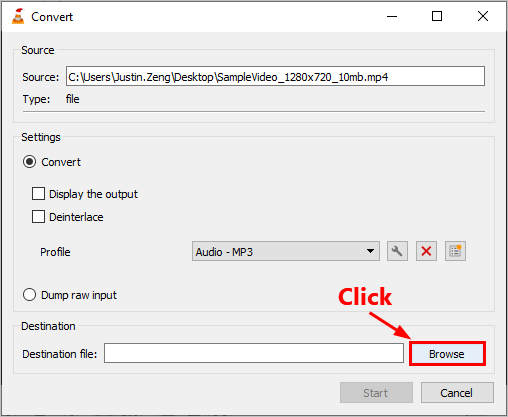Expand profile list via dropdown arrow

pos(370,251)
